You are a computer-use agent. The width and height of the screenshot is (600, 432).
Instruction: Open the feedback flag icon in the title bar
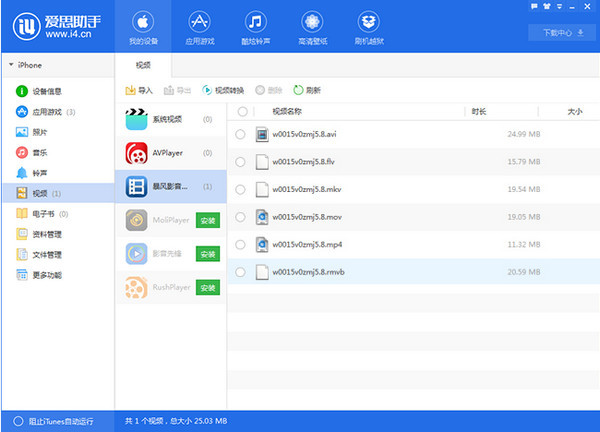pos(534,6)
